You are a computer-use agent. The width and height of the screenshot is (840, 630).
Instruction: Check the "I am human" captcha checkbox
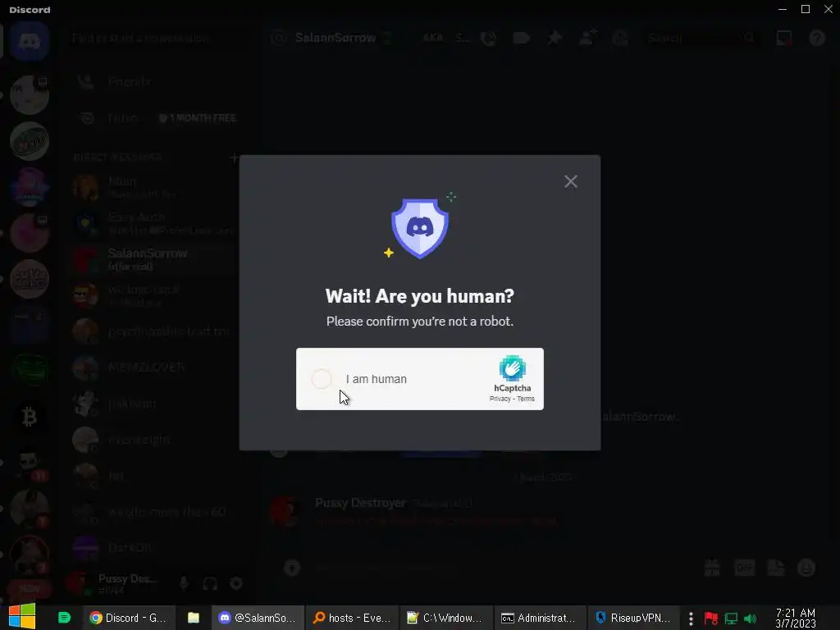322,379
